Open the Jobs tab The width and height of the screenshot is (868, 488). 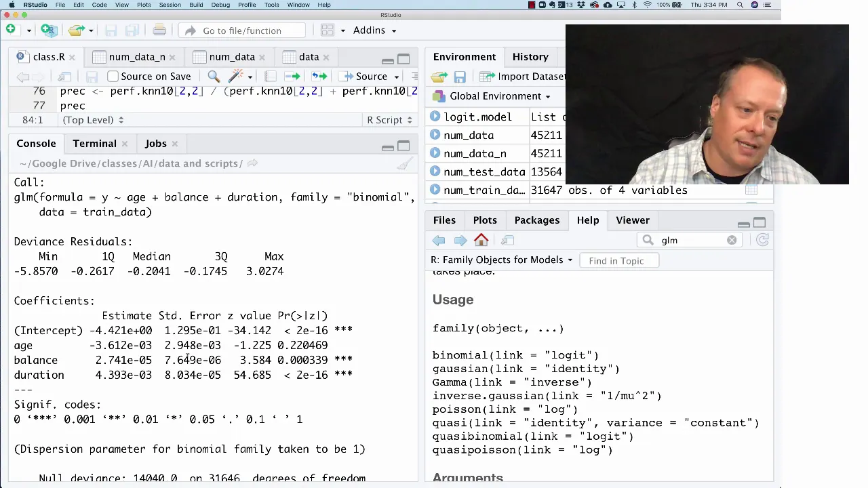point(155,144)
